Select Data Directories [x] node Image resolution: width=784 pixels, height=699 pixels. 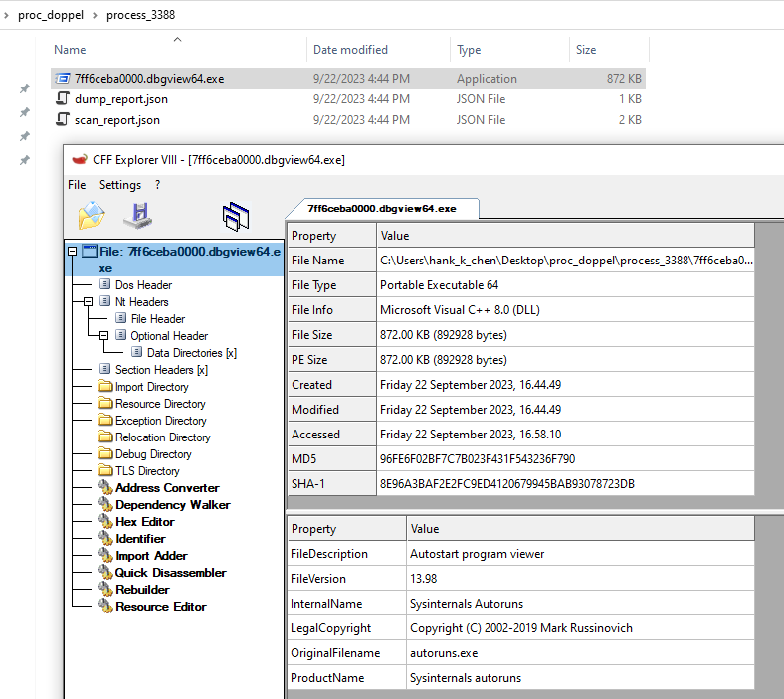coord(191,353)
